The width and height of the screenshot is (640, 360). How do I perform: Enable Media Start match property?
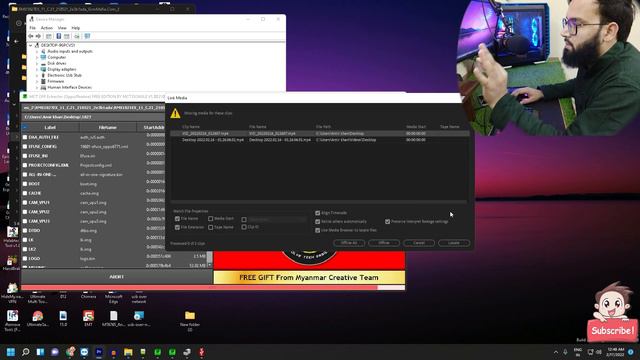tap(211, 219)
